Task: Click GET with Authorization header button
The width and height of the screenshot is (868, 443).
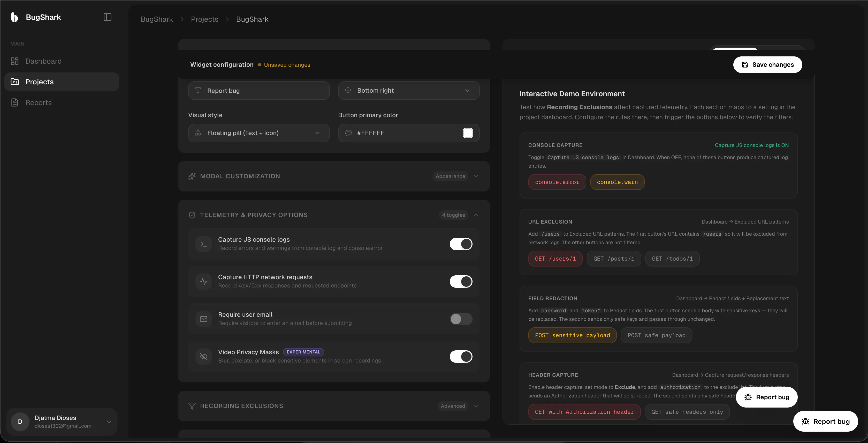Action: pyautogui.click(x=584, y=412)
